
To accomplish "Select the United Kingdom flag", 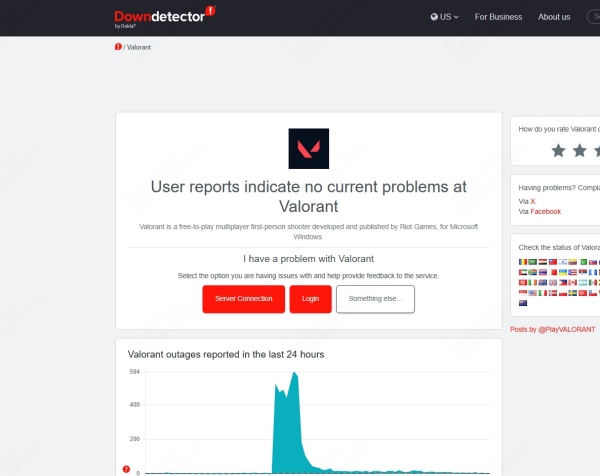I will pyautogui.click(x=553, y=282).
